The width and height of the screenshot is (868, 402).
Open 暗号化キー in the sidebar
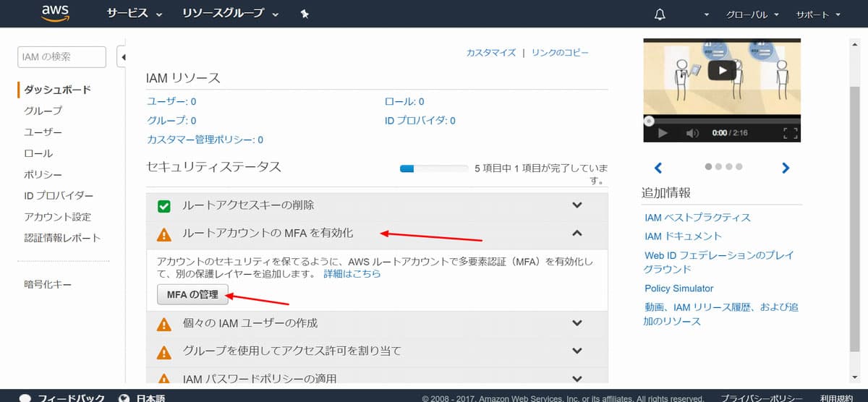pyautogui.click(x=48, y=284)
